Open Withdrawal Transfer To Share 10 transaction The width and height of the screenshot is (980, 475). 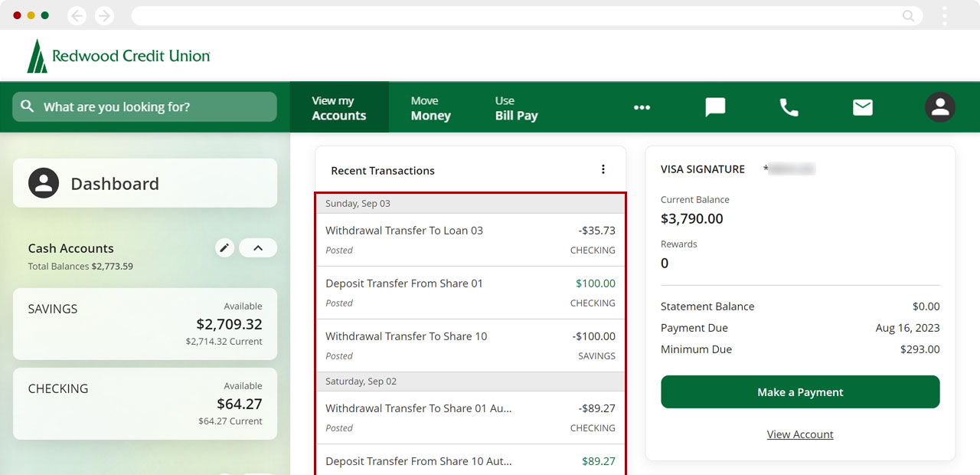(x=470, y=346)
